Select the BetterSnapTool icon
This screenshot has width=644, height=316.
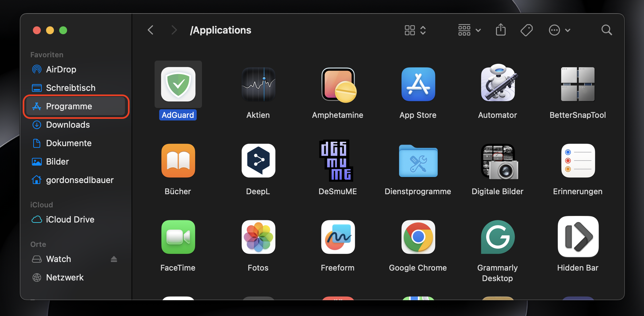click(578, 84)
